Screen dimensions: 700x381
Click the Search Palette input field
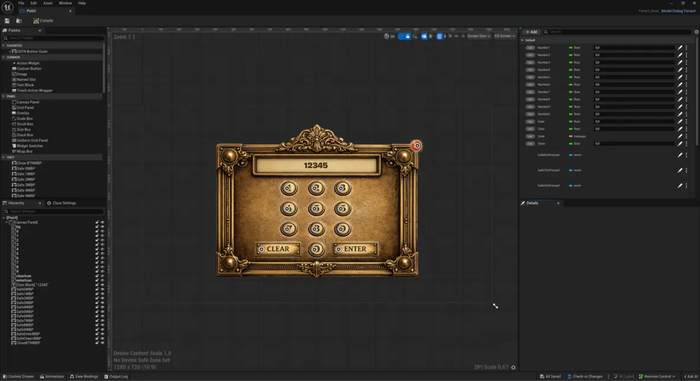pyautogui.click(x=53, y=38)
